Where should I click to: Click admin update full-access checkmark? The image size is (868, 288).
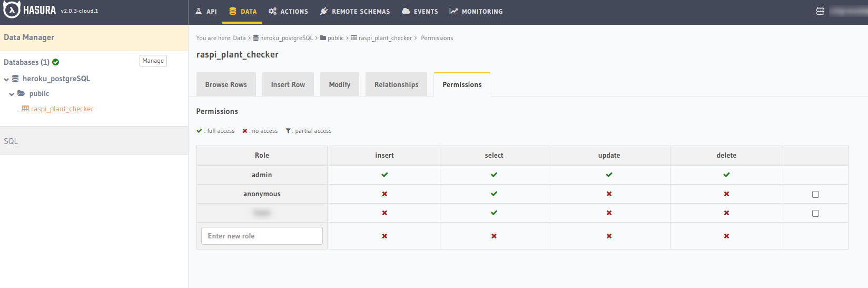pos(609,175)
